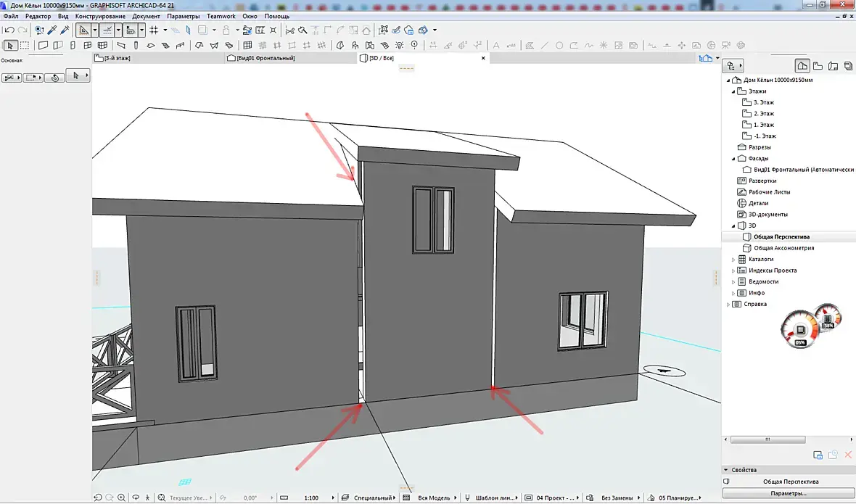The width and height of the screenshot is (856, 504).
Task: Toggle the Grid snap hash icon
Action: point(154,30)
